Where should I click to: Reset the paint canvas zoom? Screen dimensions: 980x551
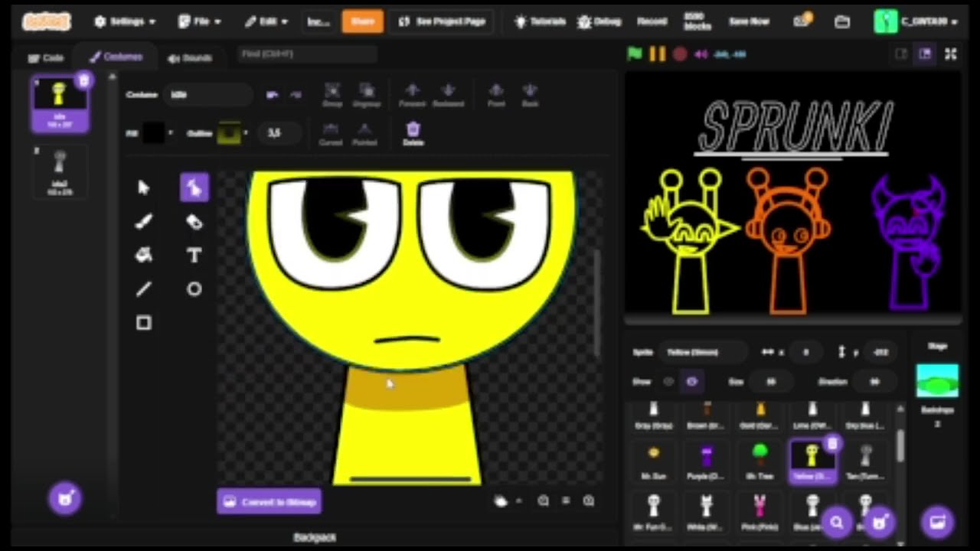click(566, 500)
